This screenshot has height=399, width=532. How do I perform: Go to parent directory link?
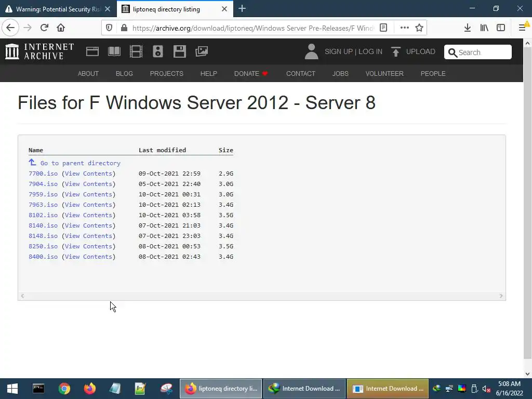coord(81,163)
